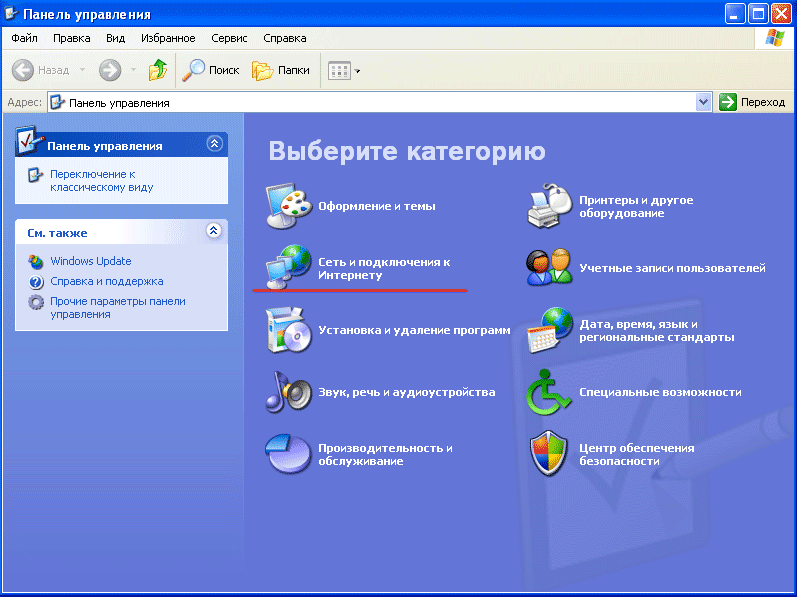Click Переключение к классическому виду link
The width and height of the screenshot is (797, 597).
(x=101, y=180)
